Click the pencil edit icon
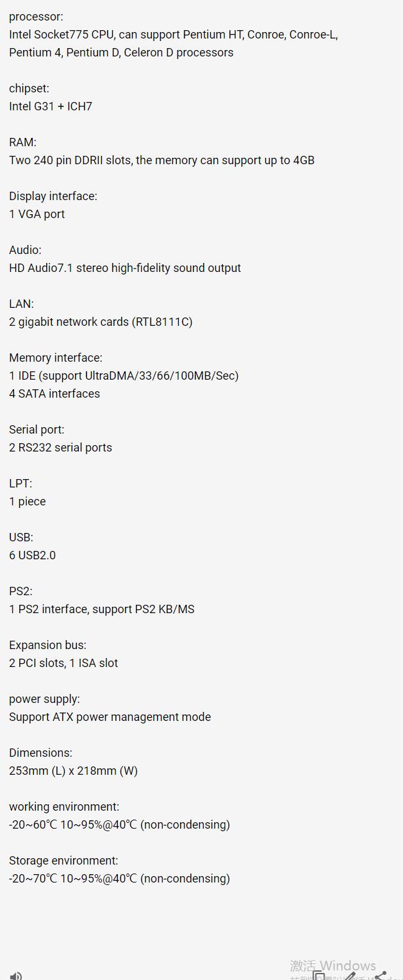This screenshot has height=980, width=403. (x=350, y=976)
